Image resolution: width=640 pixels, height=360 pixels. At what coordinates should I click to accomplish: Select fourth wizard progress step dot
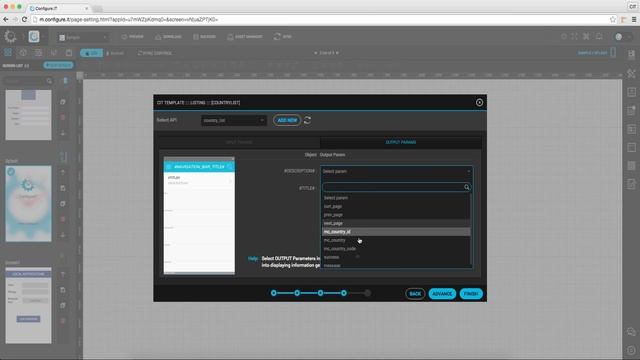344,293
